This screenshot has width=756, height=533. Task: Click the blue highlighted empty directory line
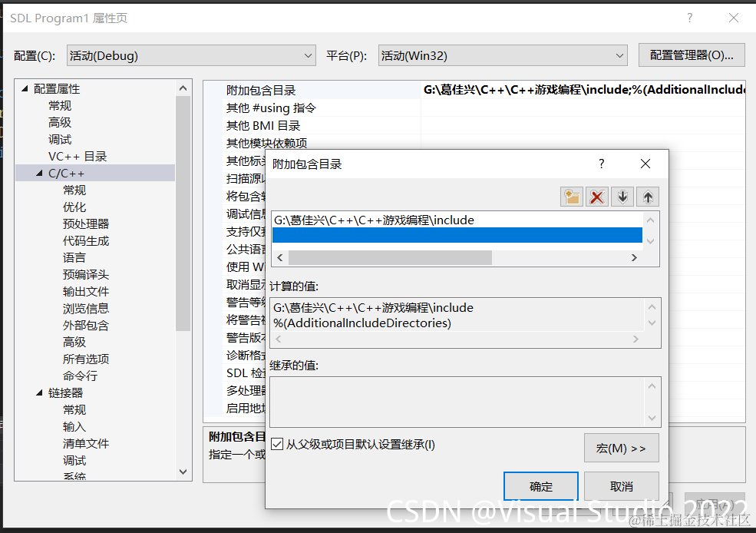click(457, 235)
